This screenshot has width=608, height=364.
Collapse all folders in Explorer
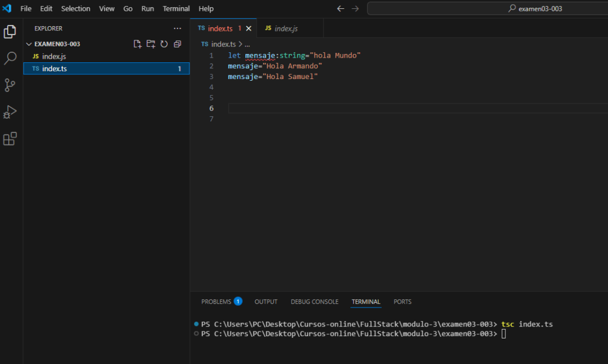tap(177, 44)
